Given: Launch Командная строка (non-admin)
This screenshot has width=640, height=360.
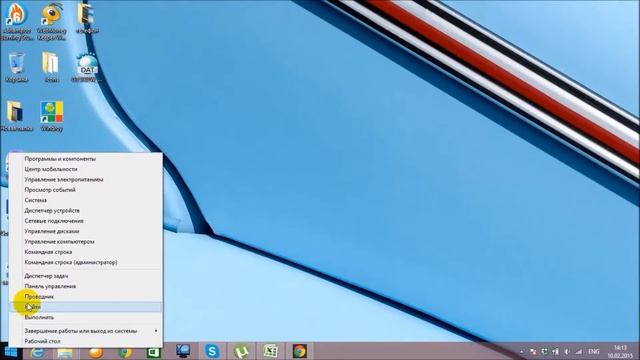Looking at the screenshot, I should pyautogui.click(x=86, y=252).
